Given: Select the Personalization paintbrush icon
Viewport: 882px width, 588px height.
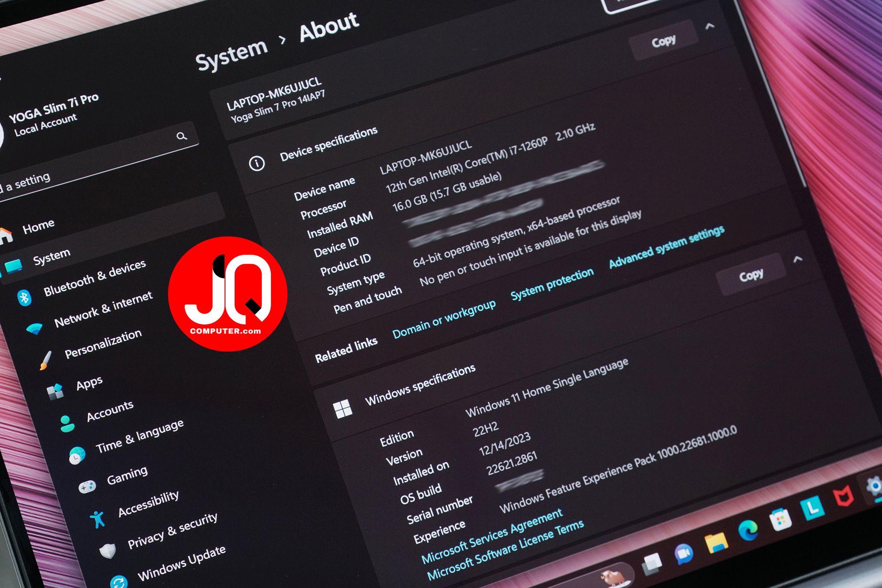Looking at the screenshot, I should [45, 360].
